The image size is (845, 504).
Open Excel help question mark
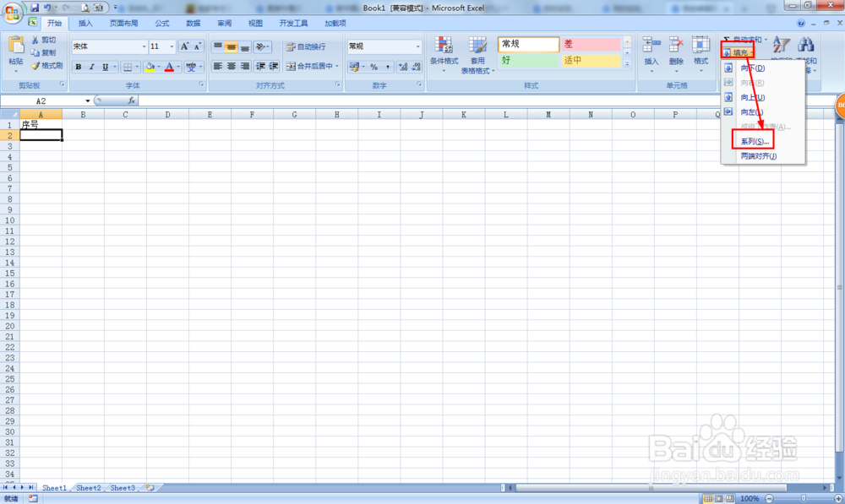(x=801, y=23)
